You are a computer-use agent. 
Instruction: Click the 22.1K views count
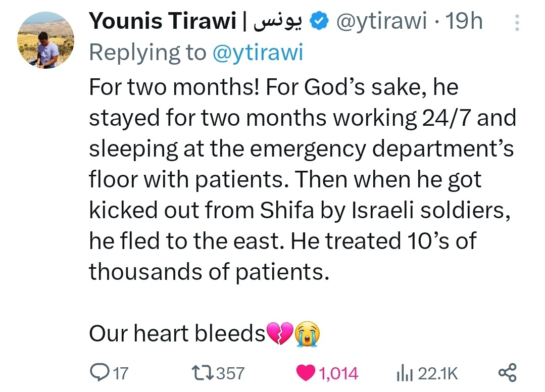[x=438, y=374]
